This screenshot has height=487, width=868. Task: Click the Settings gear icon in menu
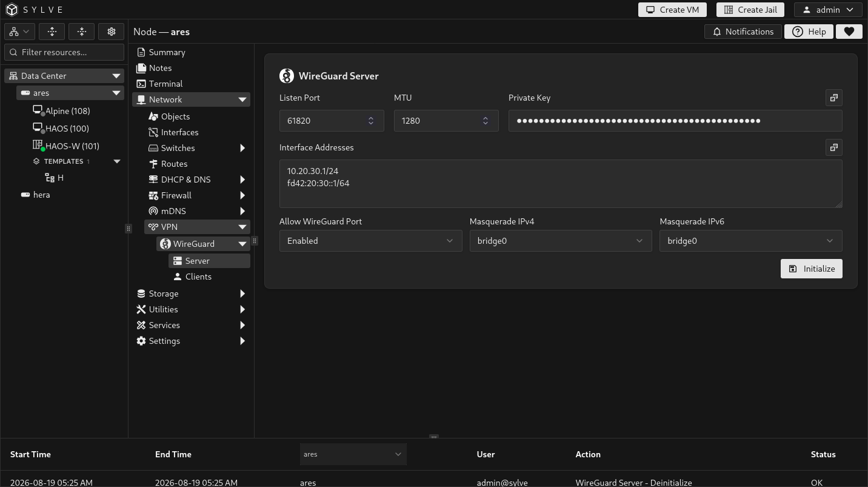click(141, 341)
